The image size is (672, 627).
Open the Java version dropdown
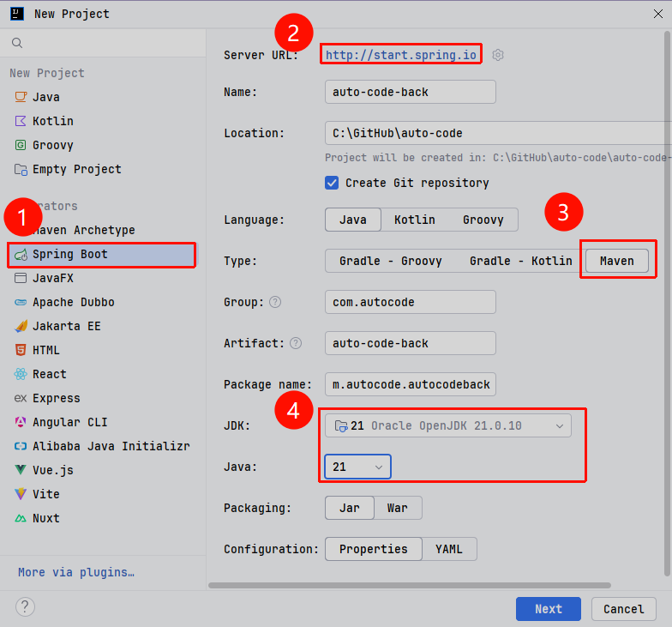[357, 467]
